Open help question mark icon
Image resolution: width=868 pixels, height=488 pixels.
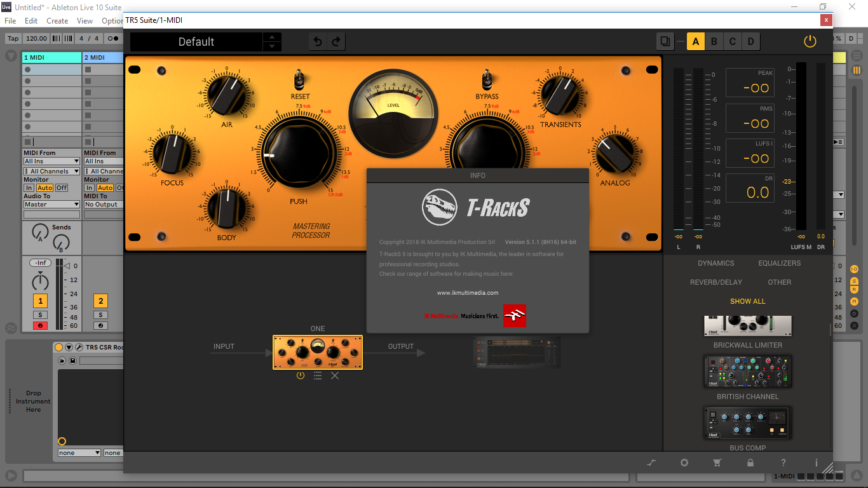click(x=783, y=463)
